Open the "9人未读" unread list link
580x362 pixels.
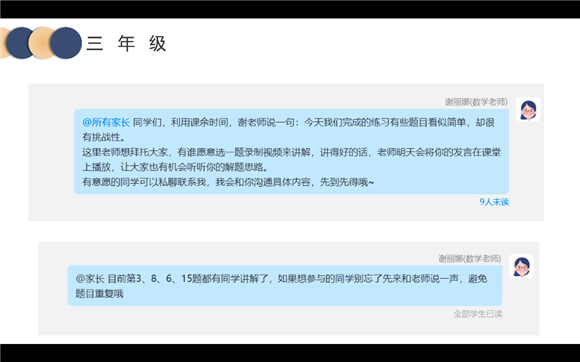pos(494,202)
